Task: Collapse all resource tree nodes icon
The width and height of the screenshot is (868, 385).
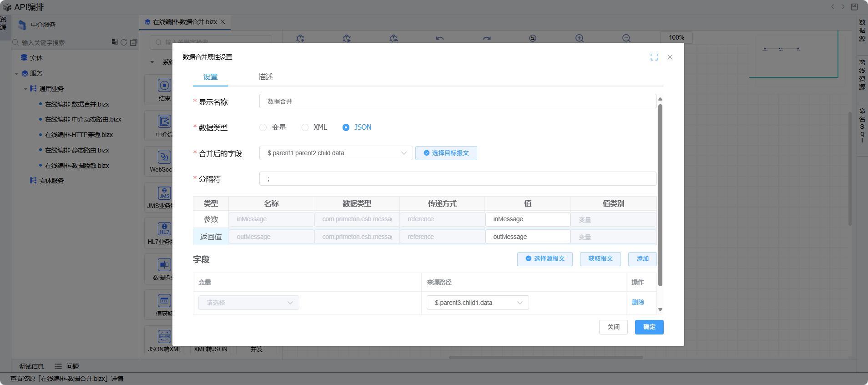Action: click(x=133, y=42)
